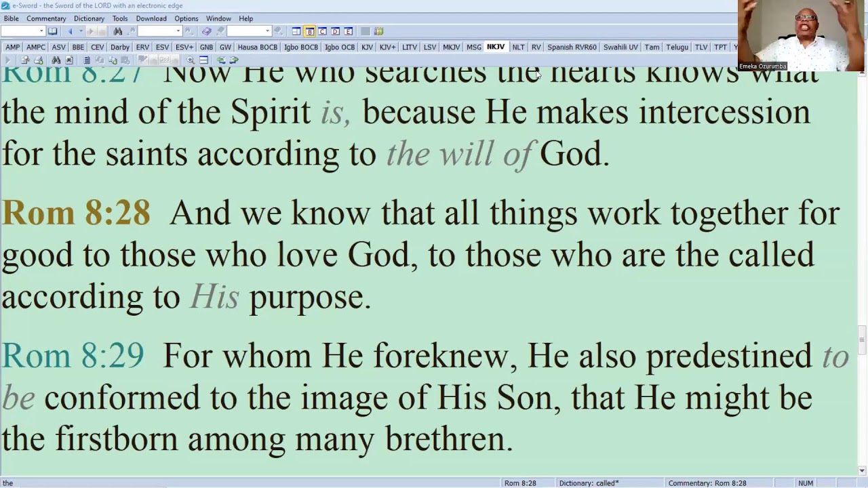Click the lined paragraph view icon
Viewport: 868px width, 488px height.
coord(87,60)
